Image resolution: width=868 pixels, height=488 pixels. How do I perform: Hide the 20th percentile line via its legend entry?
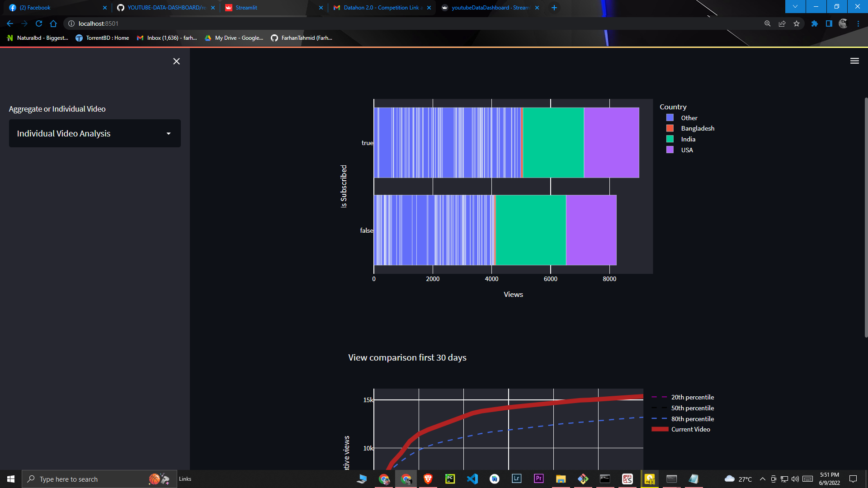pos(693,397)
